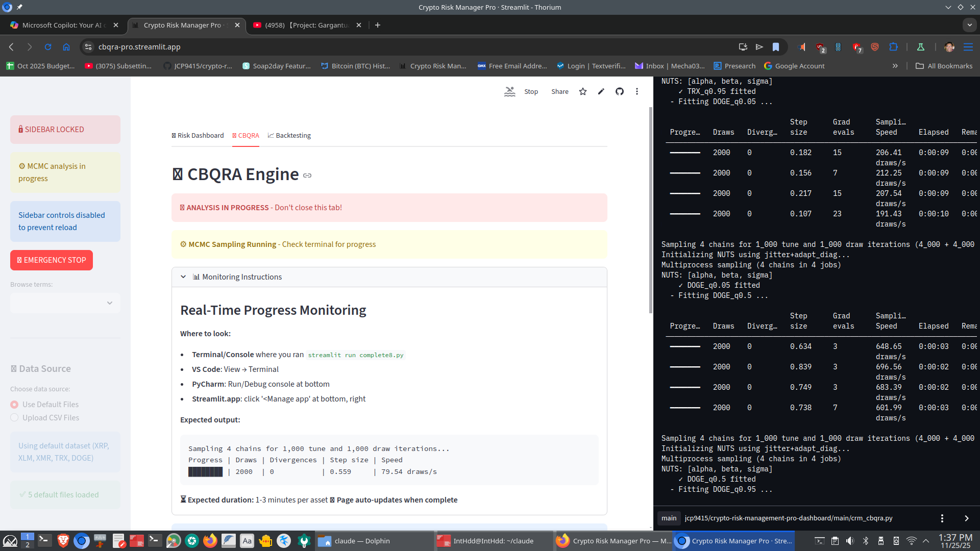
Task: Collapse the Monitoring Instructions expander
Action: pyautogui.click(x=183, y=277)
